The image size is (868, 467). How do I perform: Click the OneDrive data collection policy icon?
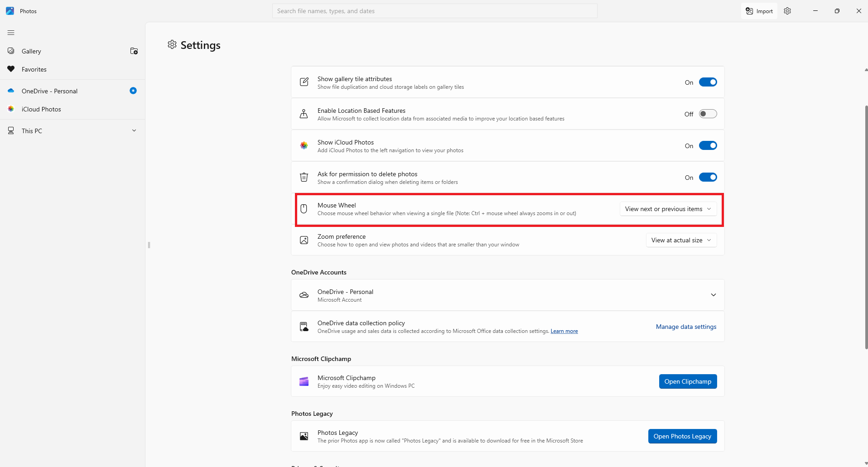click(304, 327)
